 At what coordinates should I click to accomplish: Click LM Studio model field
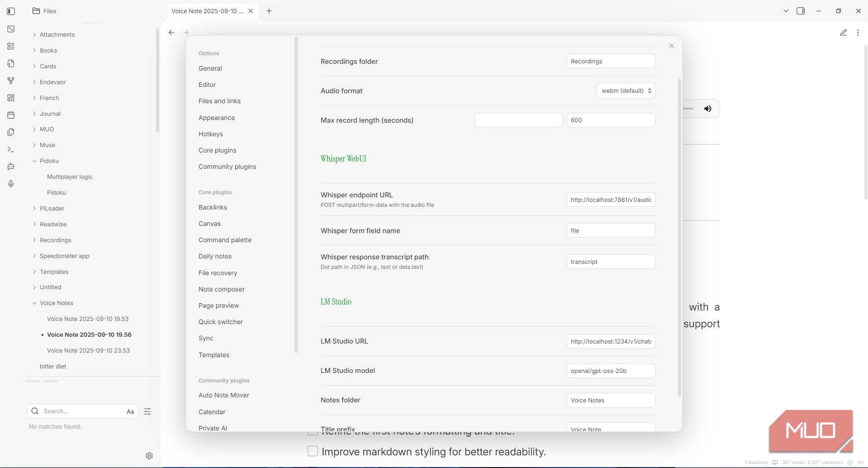(611, 371)
